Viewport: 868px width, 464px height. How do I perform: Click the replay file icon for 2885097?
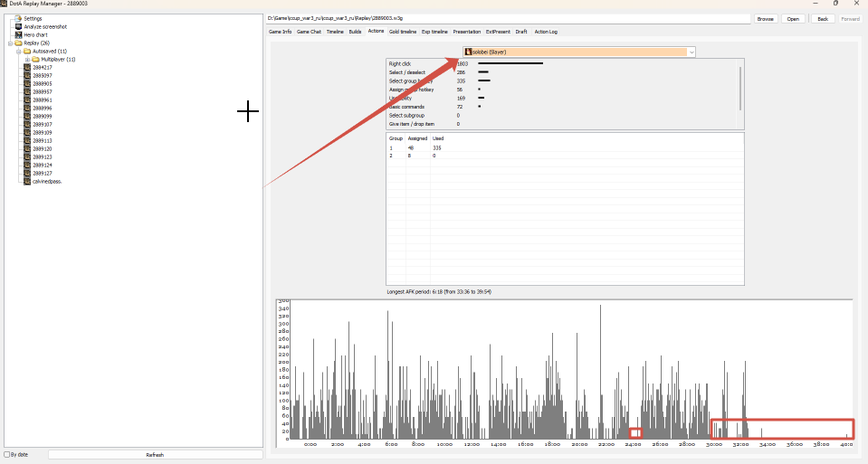(27, 75)
